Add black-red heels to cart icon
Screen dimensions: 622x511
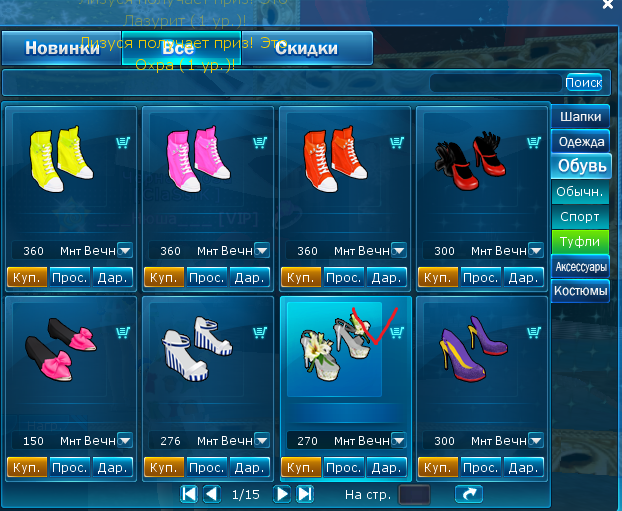click(534, 142)
